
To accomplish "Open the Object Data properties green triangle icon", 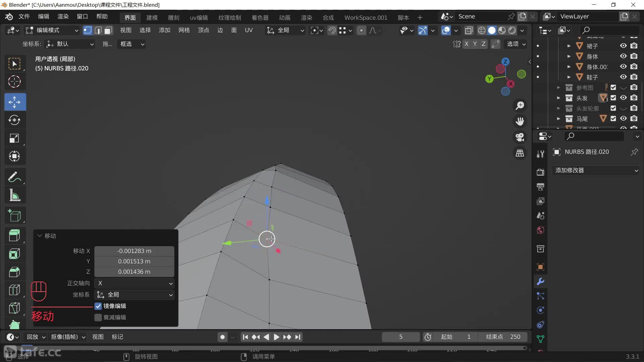I will coord(540,339).
